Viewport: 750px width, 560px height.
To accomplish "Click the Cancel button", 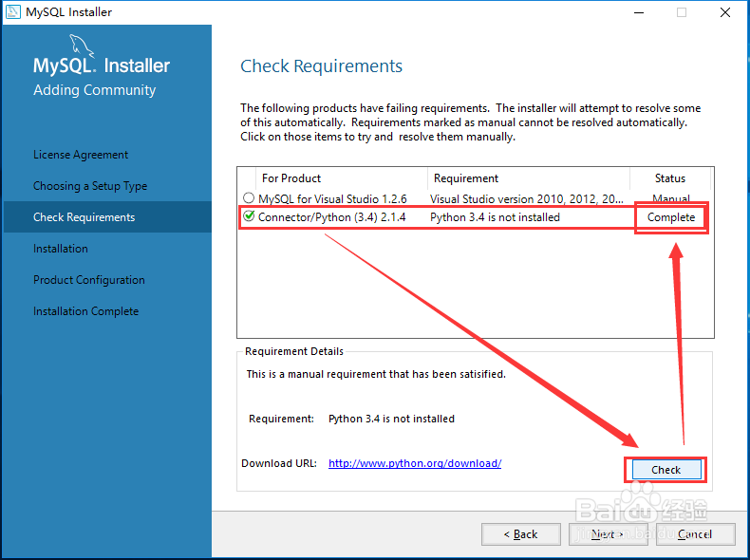I will (696, 534).
